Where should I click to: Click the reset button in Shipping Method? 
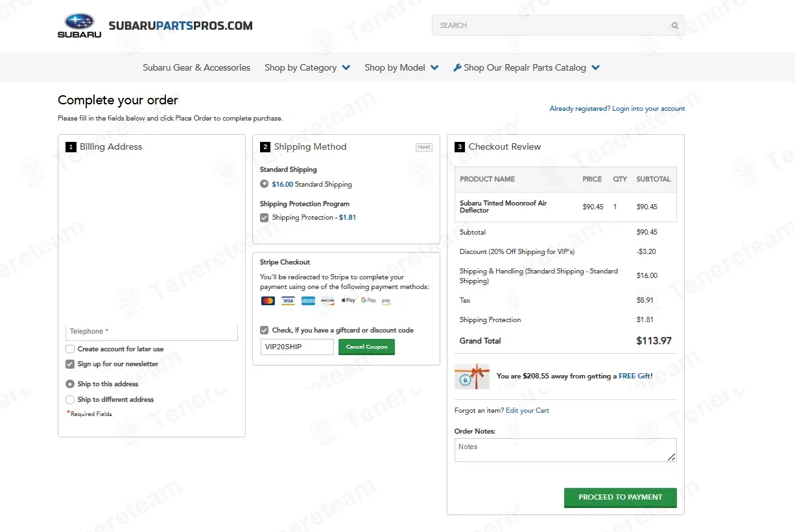(x=424, y=147)
